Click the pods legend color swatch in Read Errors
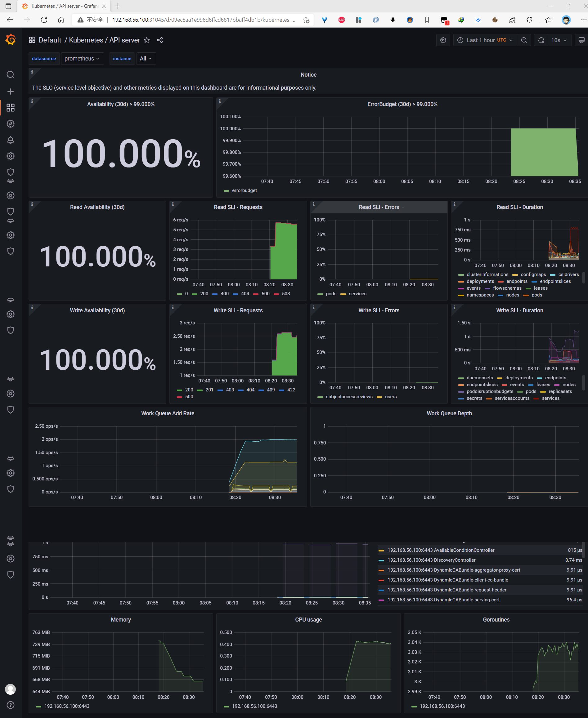The image size is (588, 718). 320,294
